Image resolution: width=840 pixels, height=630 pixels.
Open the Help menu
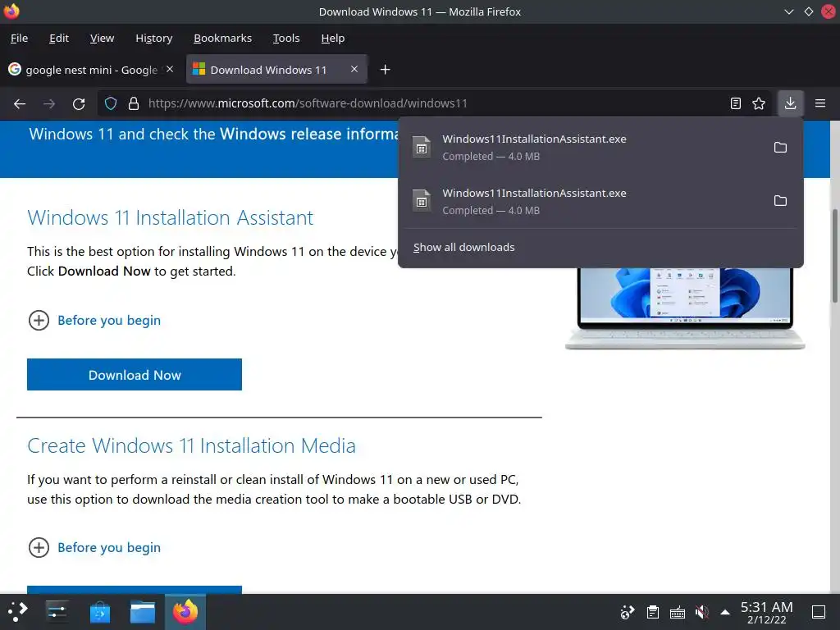333,38
